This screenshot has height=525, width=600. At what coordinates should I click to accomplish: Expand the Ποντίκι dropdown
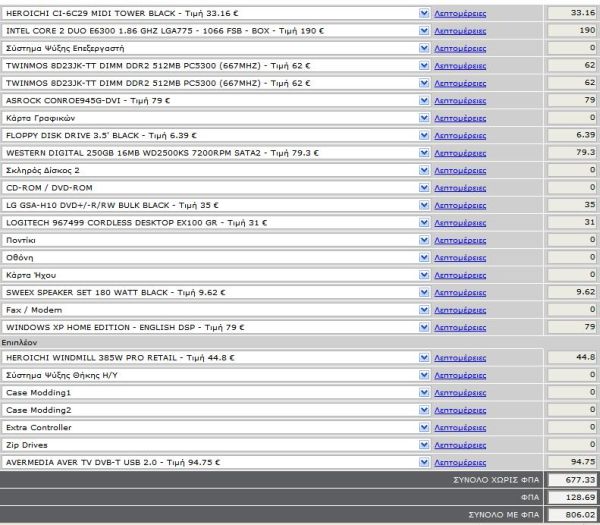coord(424,240)
